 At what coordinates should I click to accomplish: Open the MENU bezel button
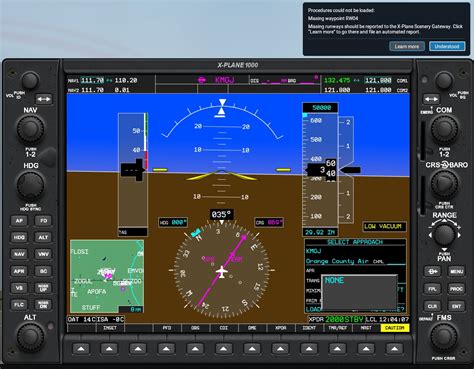pos(456,271)
